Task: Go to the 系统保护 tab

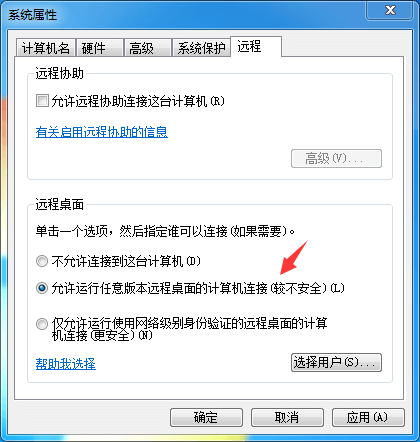Action: pos(201,48)
